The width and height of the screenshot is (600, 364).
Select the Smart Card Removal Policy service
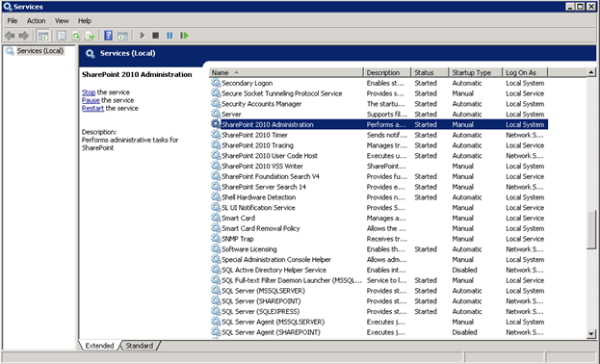[x=379, y=228]
